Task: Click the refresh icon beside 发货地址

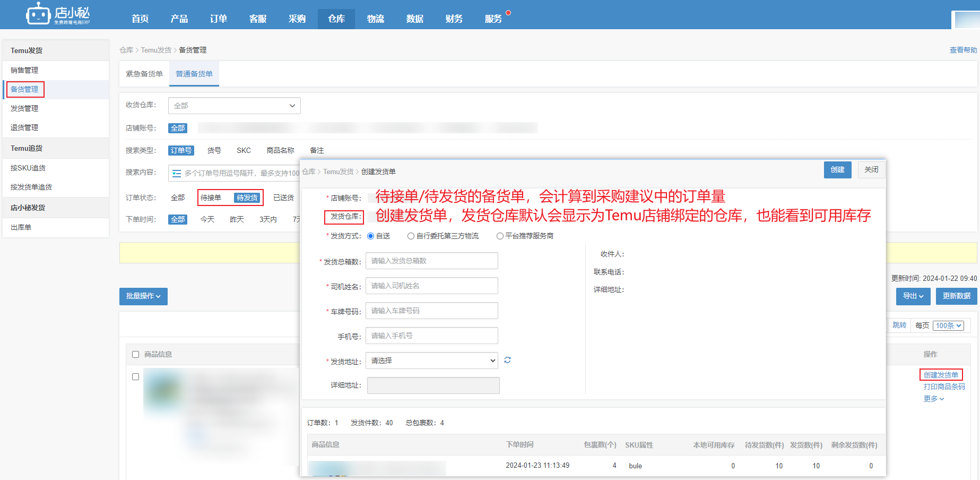Action: (507, 360)
